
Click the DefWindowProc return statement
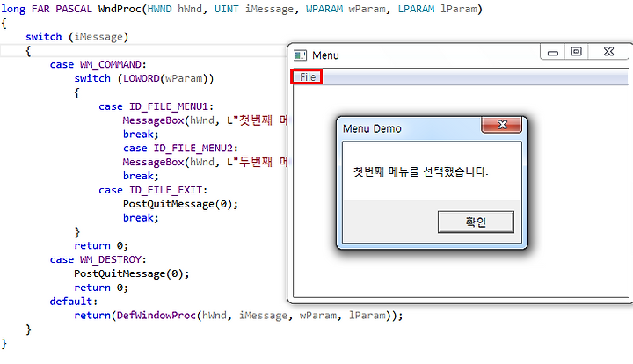click(x=238, y=316)
